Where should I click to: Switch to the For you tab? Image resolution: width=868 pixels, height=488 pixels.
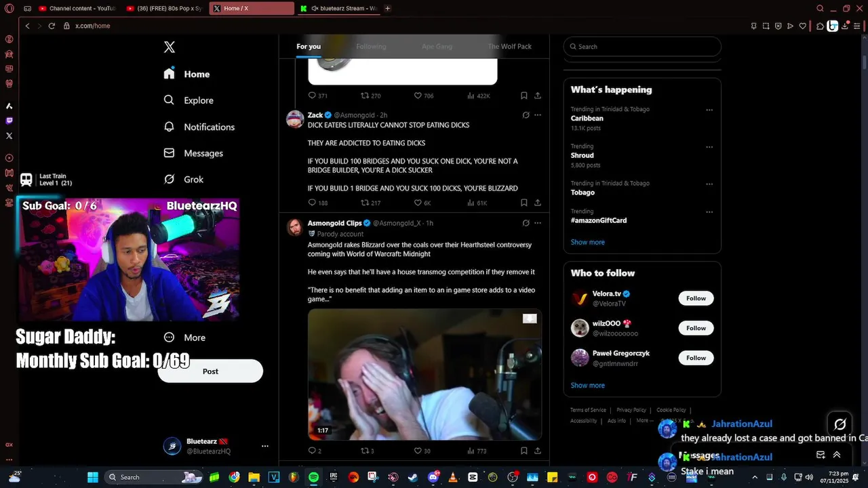309,47
